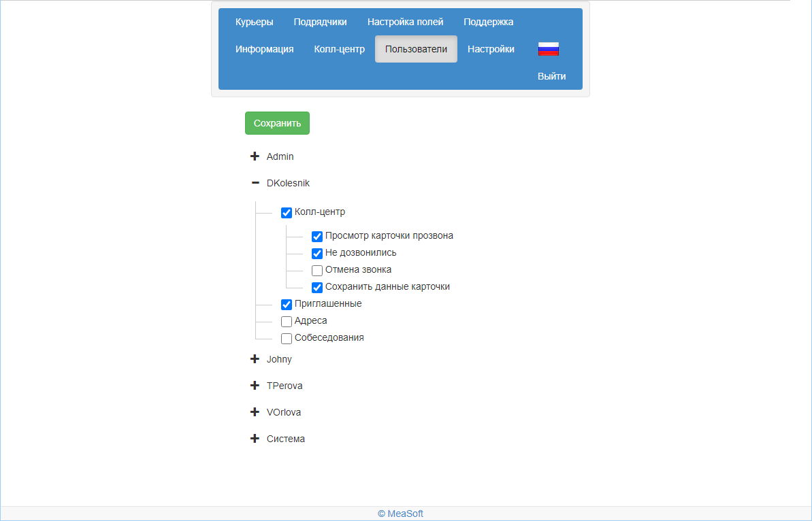Expand the Admin user node
This screenshot has height=521, width=812.
255,156
